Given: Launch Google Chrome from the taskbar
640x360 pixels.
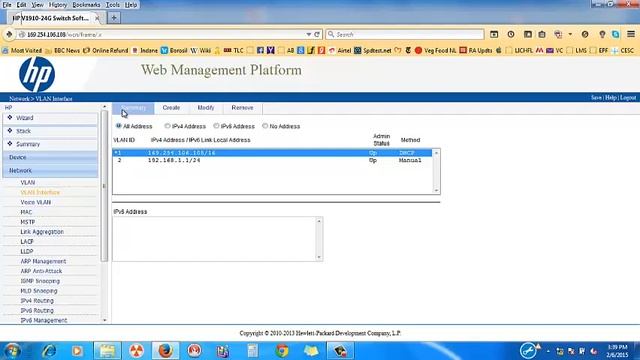Looking at the screenshot, I should tap(282, 351).
